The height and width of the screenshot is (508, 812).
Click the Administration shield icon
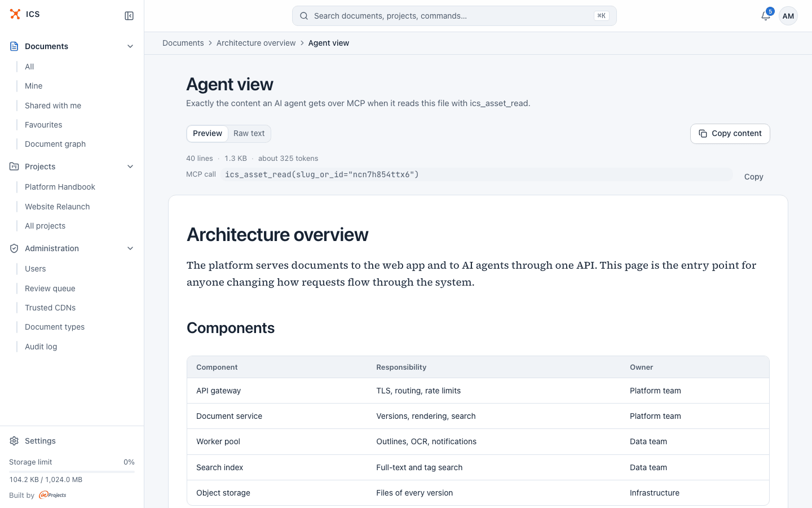[x=14, y=248]
